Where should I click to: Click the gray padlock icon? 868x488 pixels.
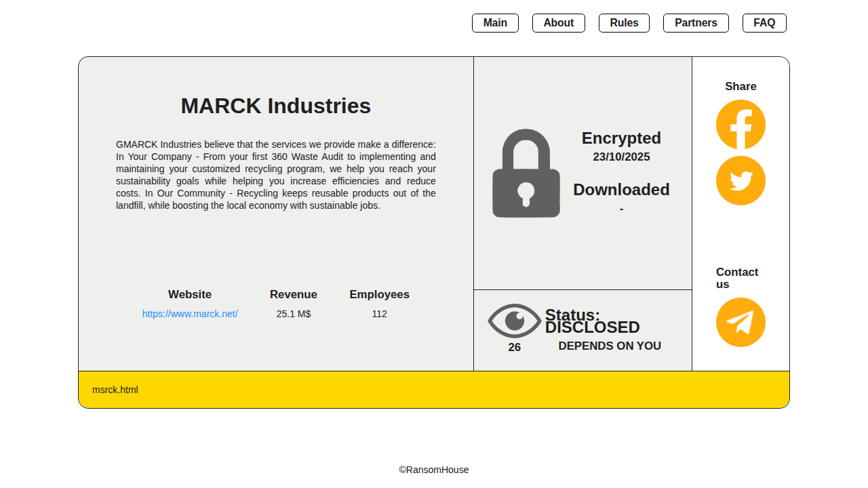point(526,174)
